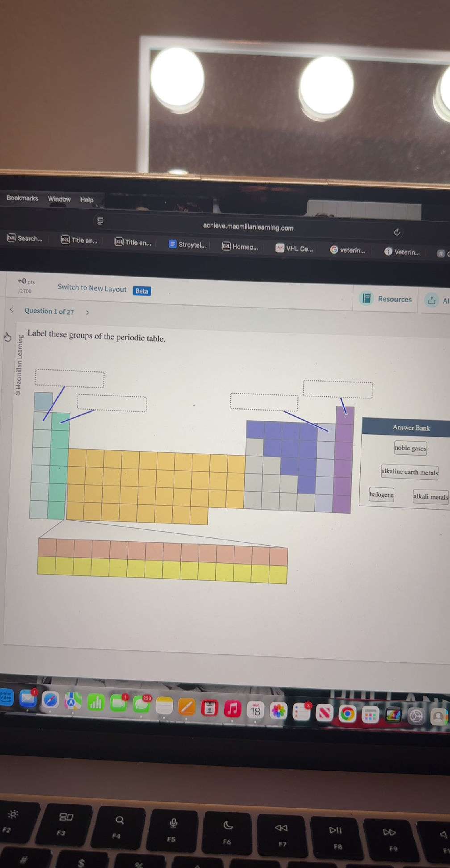This screenshot has width=450, height=868.
Task: Switch to the VHL Ce... tab
Action: [x=295, y=249]
